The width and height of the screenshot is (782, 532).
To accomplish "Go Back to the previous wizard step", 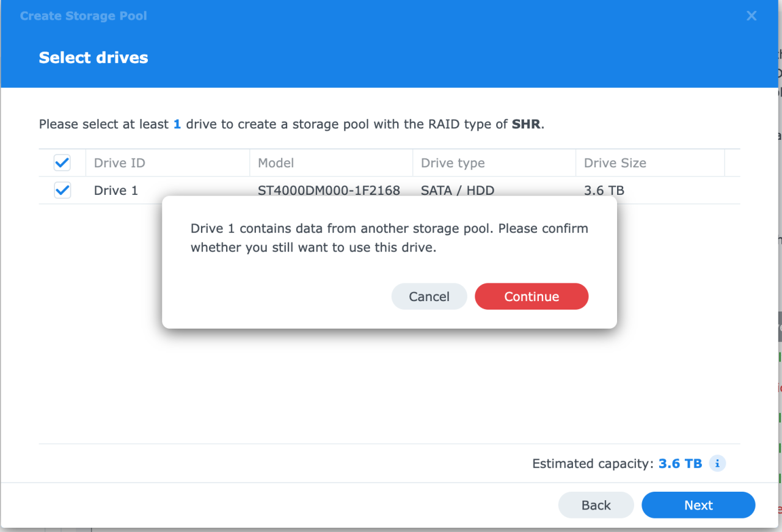I will point(596,505).
